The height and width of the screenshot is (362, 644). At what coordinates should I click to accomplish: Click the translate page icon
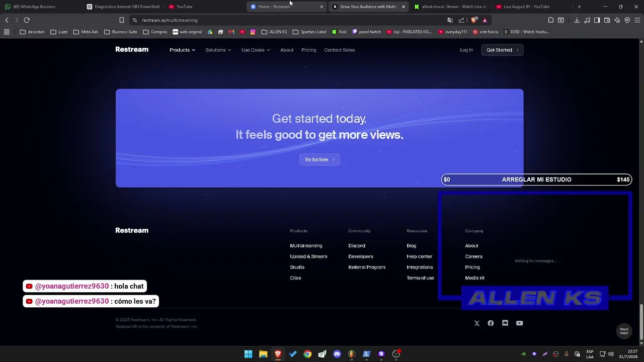(450, 20)
